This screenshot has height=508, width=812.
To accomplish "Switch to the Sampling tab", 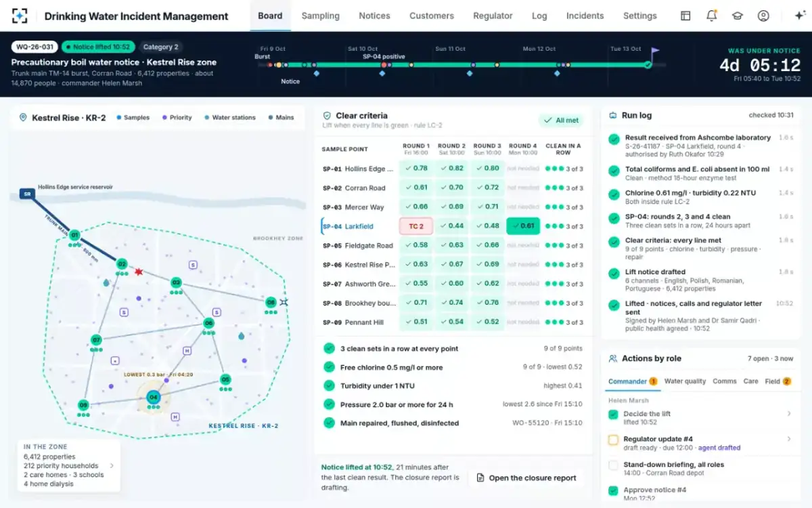I will [321, 16].
